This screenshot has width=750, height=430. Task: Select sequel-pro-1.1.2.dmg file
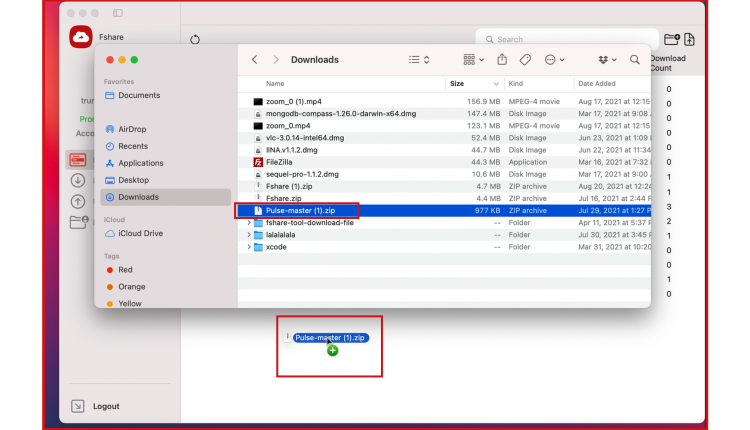coord(444,174)
